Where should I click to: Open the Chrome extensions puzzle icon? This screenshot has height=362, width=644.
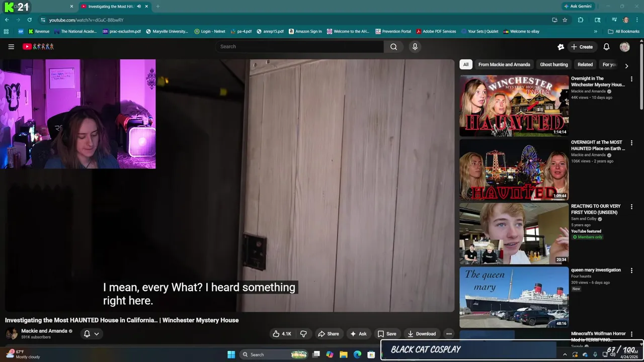click(x=581, y=20)
